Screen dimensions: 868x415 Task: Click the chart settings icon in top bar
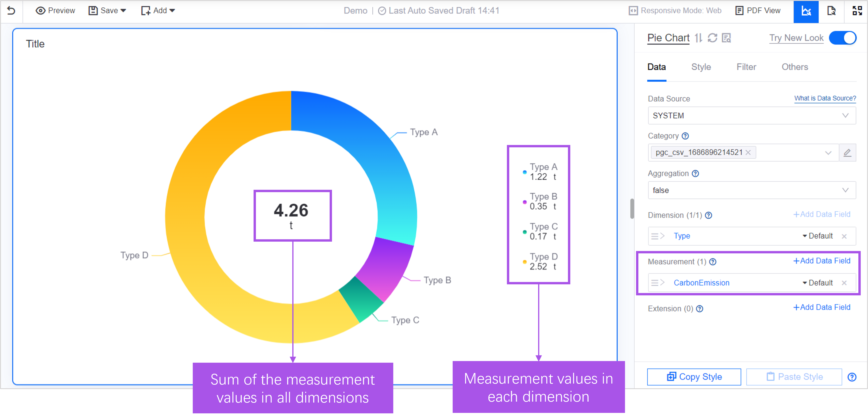(x=806, y=11)
